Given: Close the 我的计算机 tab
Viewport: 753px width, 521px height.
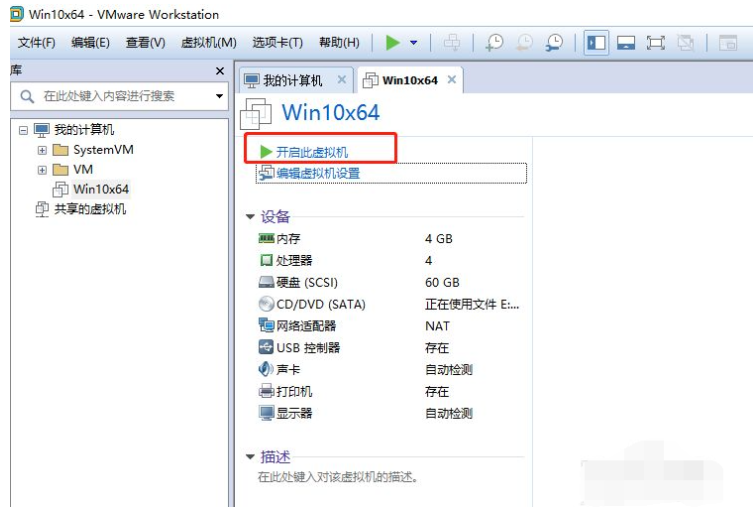Looking at the screenshot, I should 341,79.
